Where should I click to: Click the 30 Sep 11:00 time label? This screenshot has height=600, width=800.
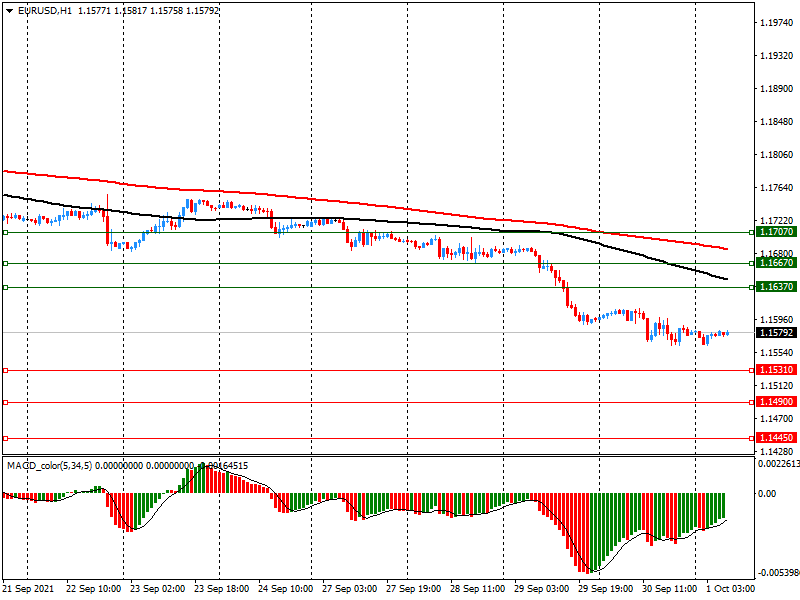tap(669, 589)
